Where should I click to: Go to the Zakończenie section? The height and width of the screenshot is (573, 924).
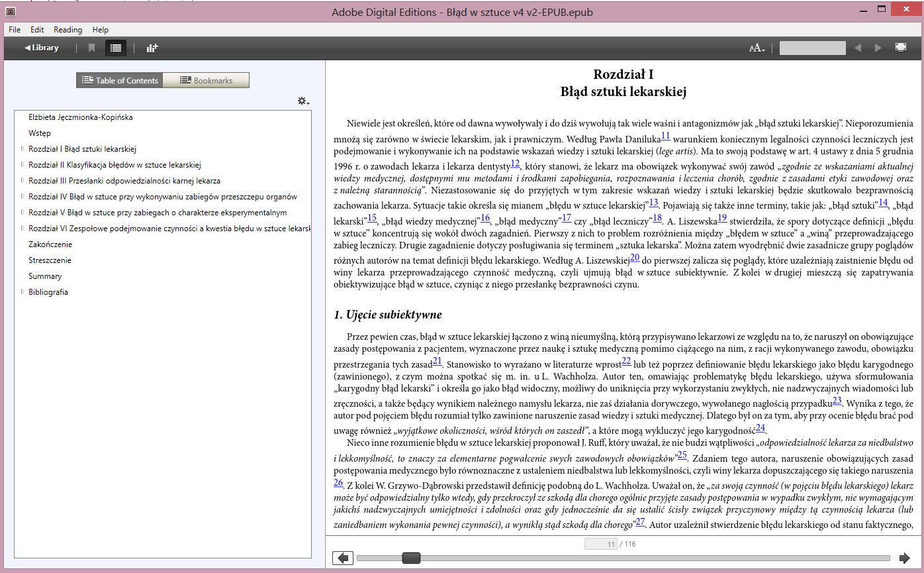pyautogui.click(x=50, y=244)
